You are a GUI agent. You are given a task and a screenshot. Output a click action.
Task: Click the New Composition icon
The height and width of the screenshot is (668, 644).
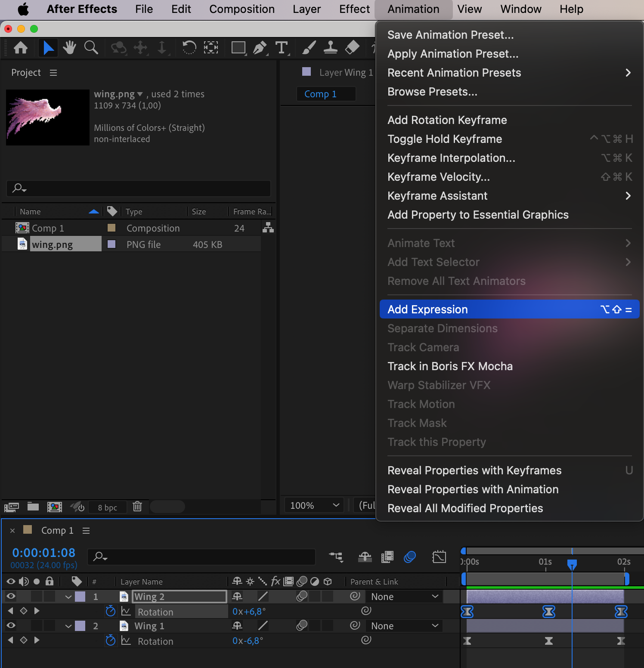55,507
